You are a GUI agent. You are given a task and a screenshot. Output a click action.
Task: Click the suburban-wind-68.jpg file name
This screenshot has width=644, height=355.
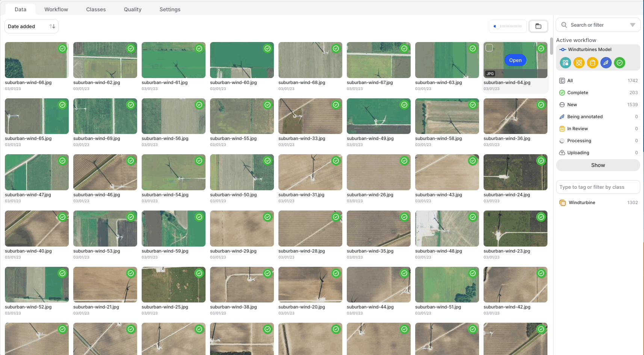click(302, 83)
